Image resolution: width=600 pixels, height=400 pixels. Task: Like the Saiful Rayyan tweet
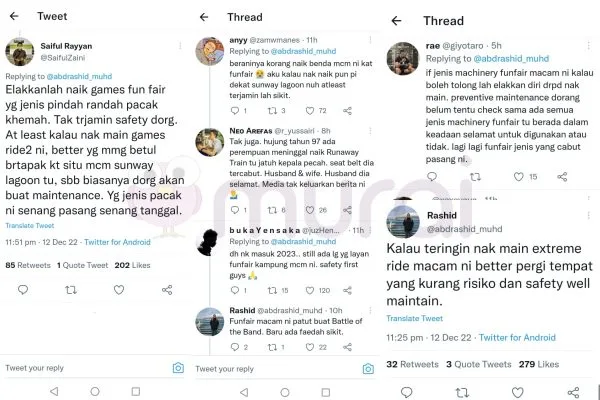(x=119, y=290)
